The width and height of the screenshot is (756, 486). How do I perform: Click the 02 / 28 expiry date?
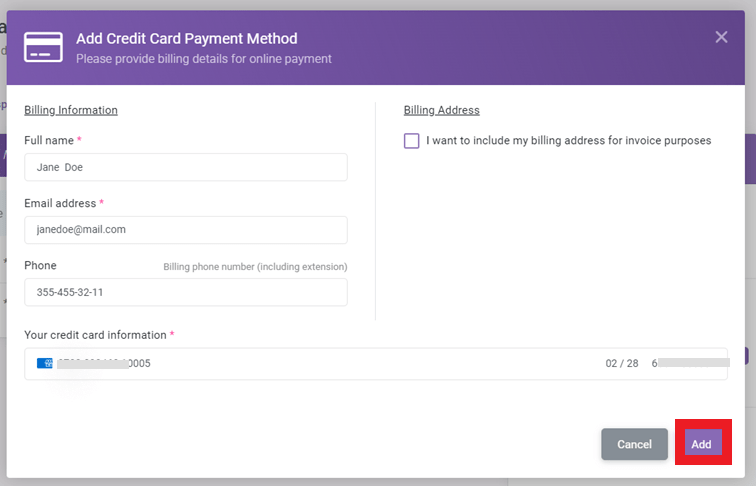click(x=622, y=363)
